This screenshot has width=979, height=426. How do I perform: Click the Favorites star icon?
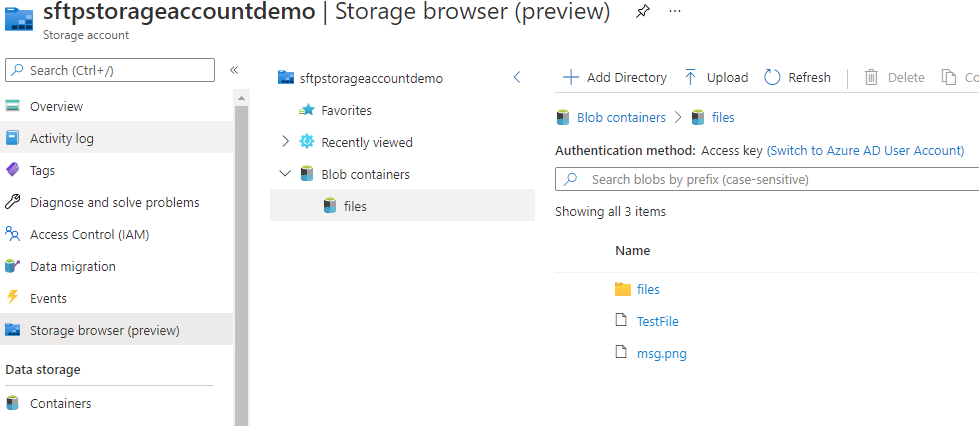pos(307,111)
